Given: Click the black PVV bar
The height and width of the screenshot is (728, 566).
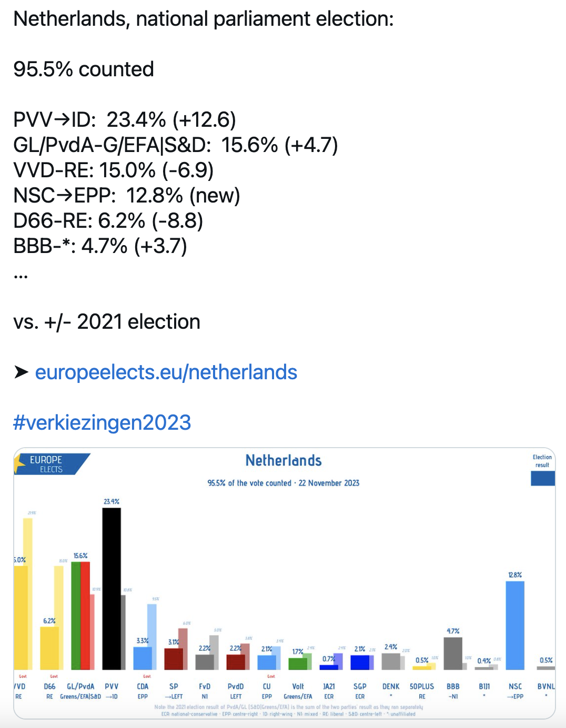Looking at the screenshot, I should [x=112, y=589].
